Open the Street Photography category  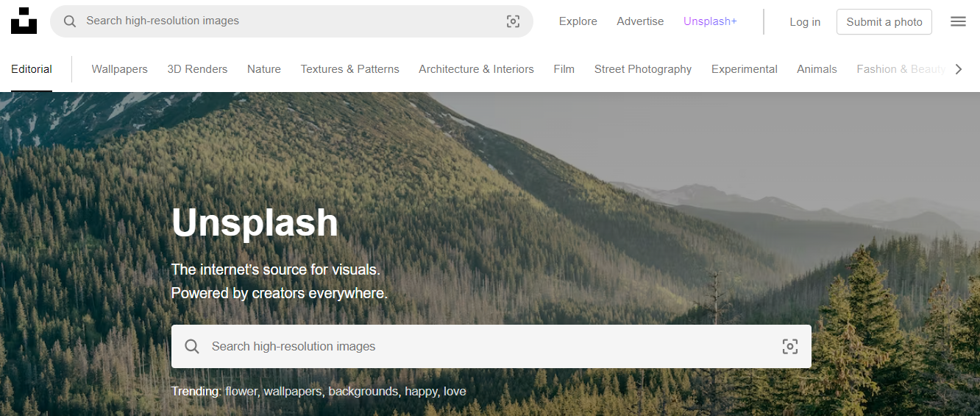(643, 69)
